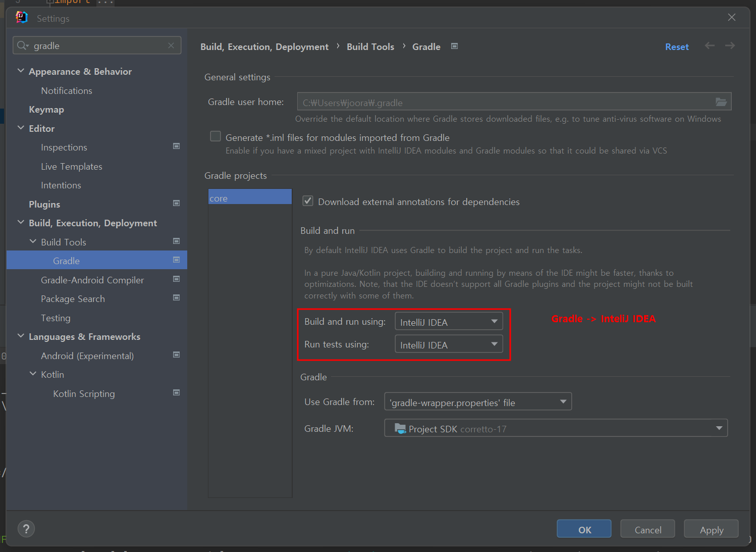Viewport: 756px width, 552px height.
Task: Click project-level icon next to Package Search
Action: point(177,297)
